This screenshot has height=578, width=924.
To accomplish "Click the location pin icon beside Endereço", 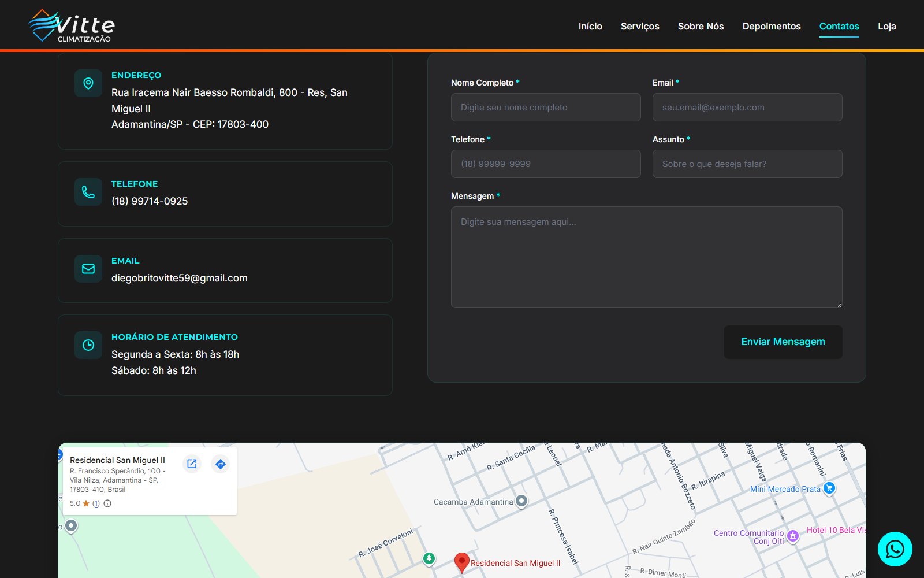I will click(88, 83).
